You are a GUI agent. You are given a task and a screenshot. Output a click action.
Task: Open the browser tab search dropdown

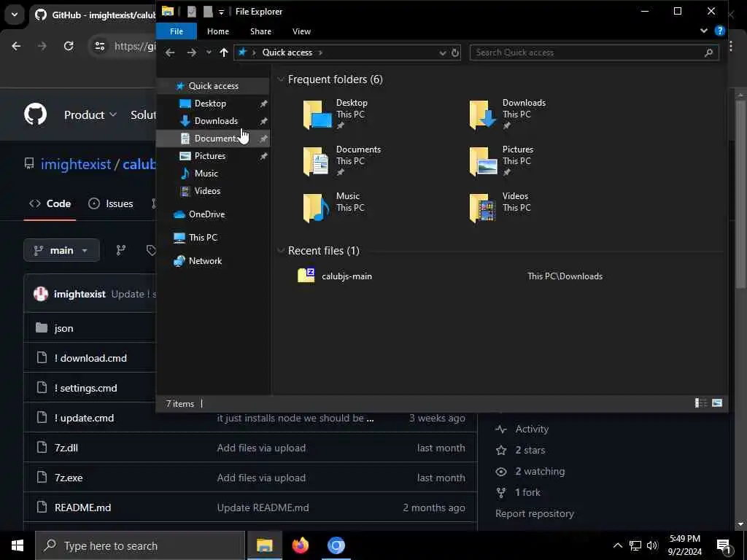coord(15,15)
